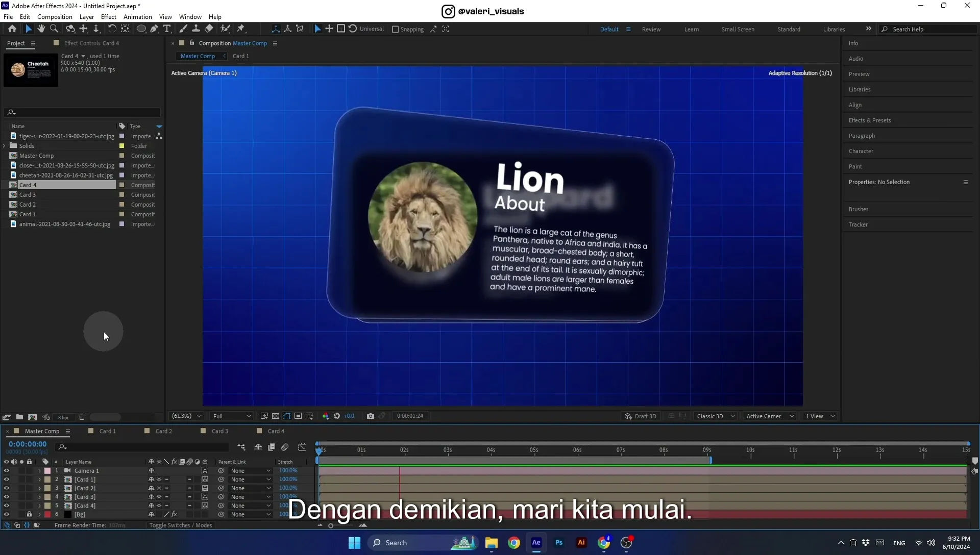The image size is (980, 555).
Task: Take a snapshot with camera icon
Action: tap(371, 416)
